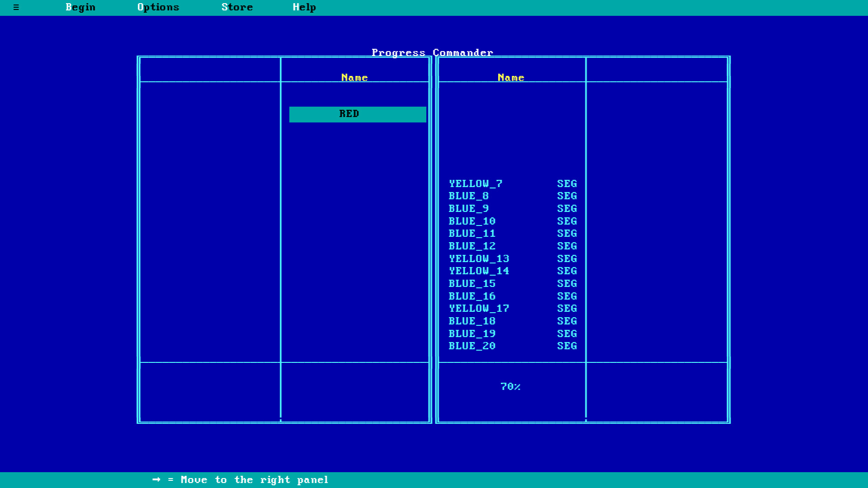Select the BLUE_10 SEG file

point(472,221)
